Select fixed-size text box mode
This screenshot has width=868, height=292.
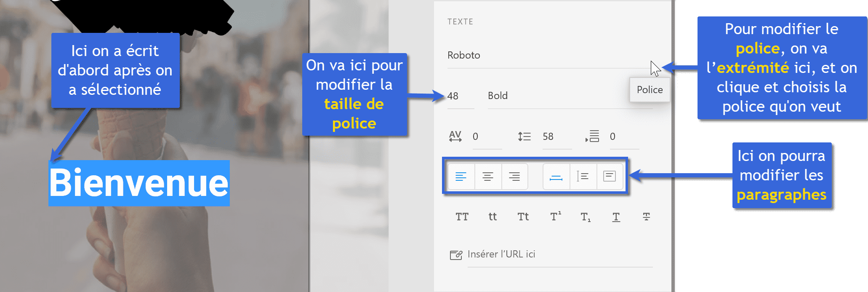(610, 176)
